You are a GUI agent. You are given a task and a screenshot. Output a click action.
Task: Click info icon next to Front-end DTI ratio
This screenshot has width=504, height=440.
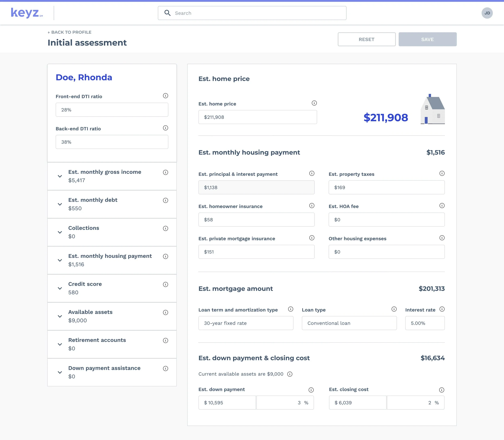pyautogui.click(x=165, y=96)
